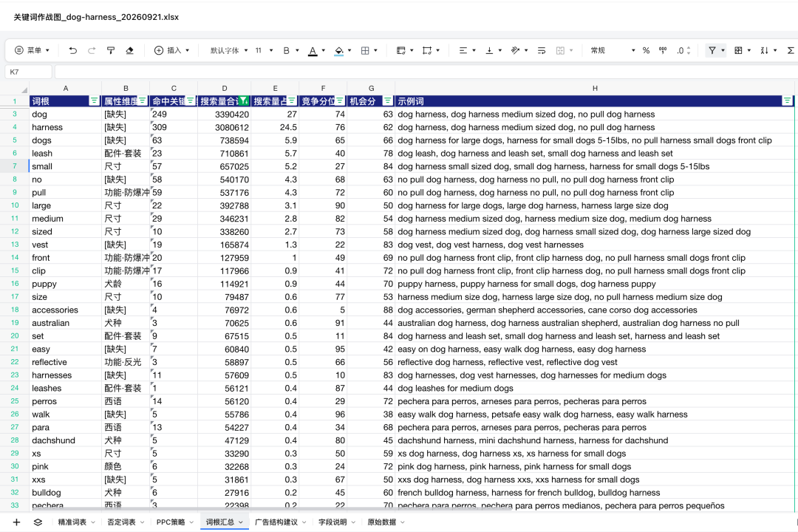The width and height of the screenshot is (798, 532).
Task: Click the clear formatting eraser icon
Action: [129, 50]
